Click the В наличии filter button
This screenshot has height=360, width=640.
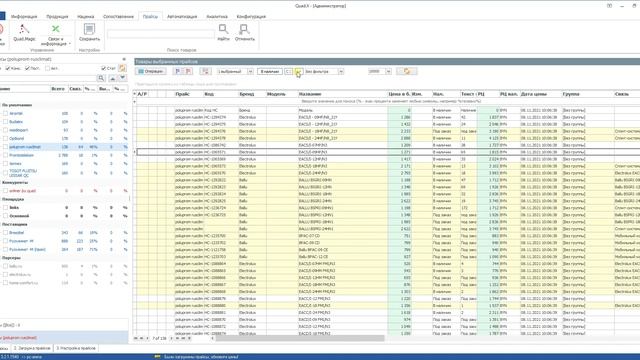coord(269,71)
